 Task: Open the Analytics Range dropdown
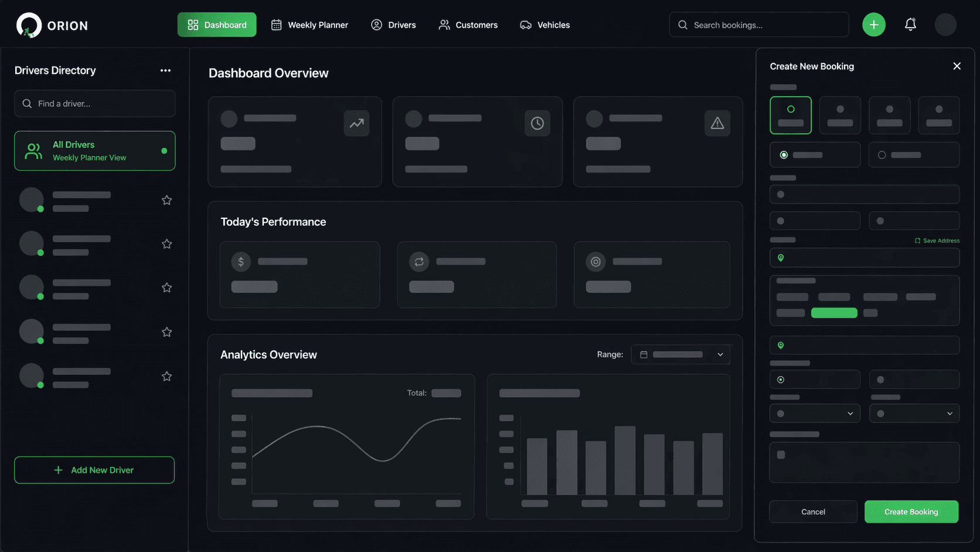pos(680,354)
